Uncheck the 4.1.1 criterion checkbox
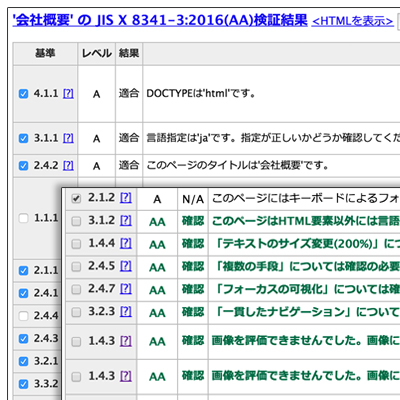This screenshot has width=400, height=400. [x=23, y=94]
